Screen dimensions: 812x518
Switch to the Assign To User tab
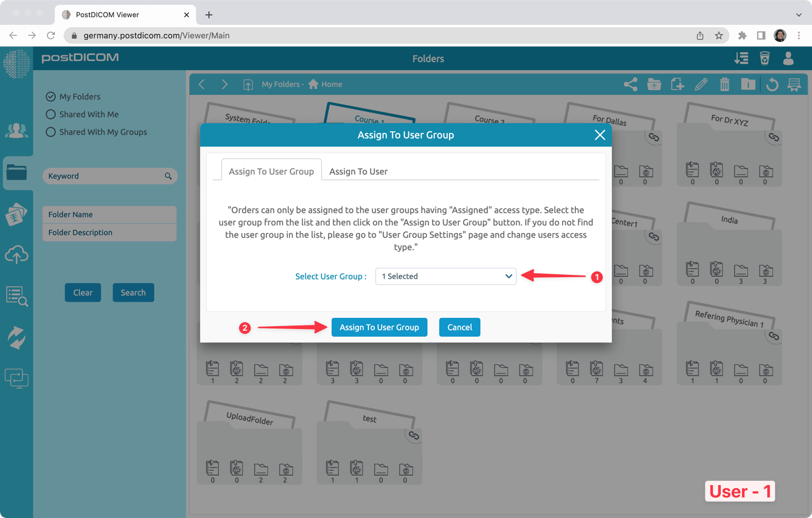[358, 171]
